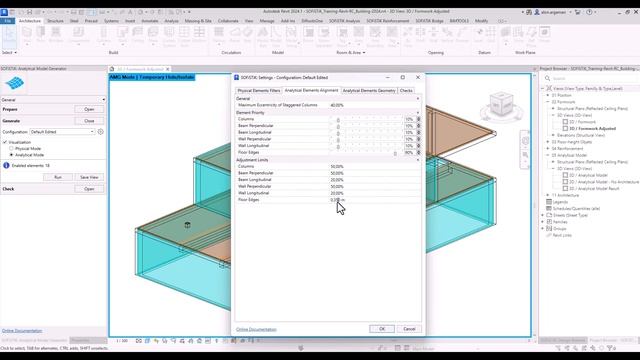Viewport: 640px width, 360px height.
Task: Collapse the 02 Formwork tree node
Action: pos(548,102)
